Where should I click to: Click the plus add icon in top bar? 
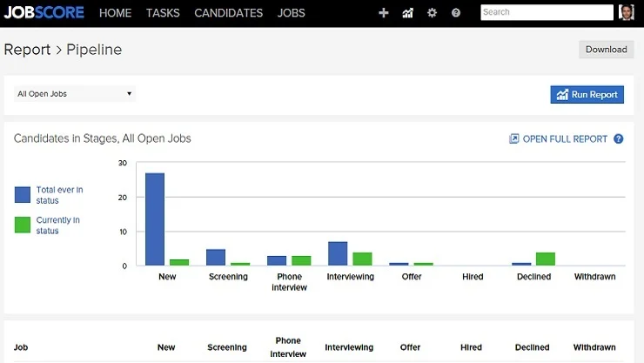click(x=384, y=13)
